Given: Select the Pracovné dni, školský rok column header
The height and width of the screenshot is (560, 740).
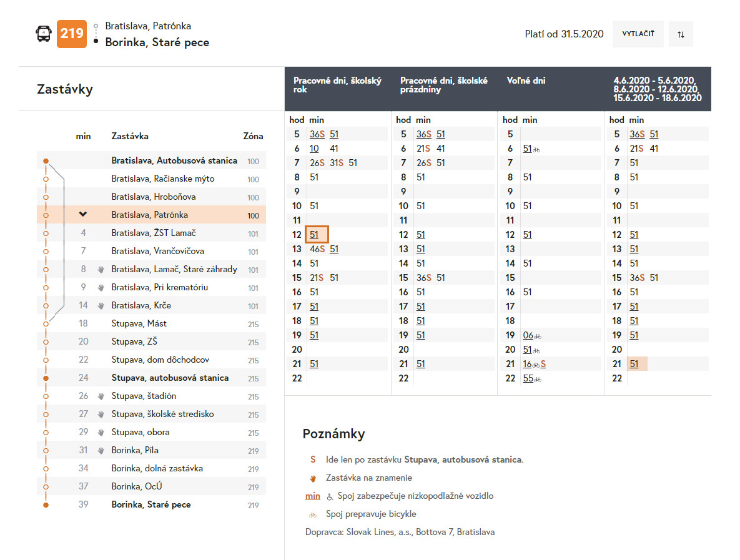Looking at the screenshot, I should (337, 85).
